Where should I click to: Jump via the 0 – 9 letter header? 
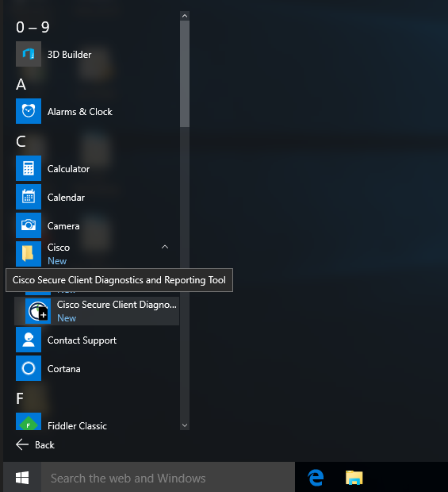[33, 27]
